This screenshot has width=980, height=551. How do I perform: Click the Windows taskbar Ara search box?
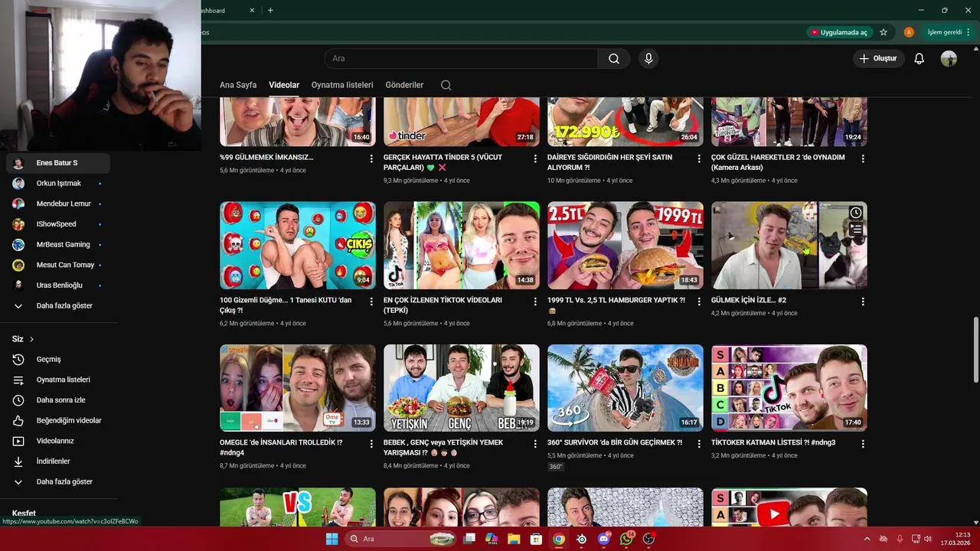[401, 539]
